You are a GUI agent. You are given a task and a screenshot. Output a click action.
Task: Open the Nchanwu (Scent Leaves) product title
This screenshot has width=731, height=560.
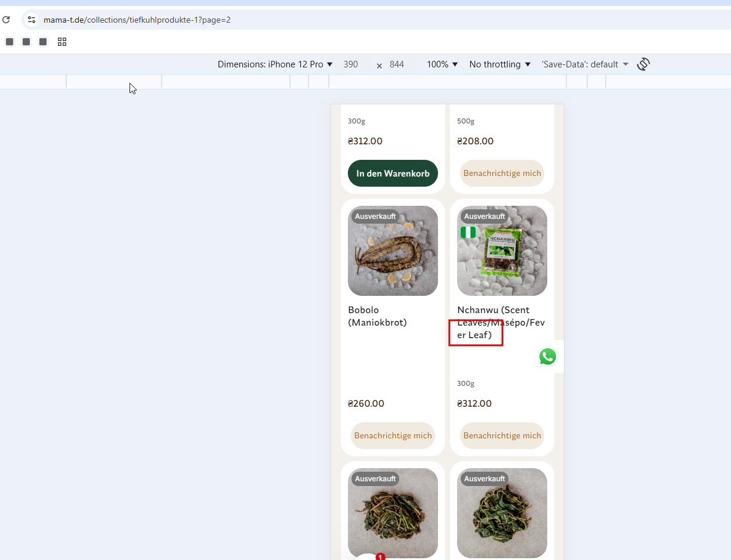pyautogui.click(x=501, y=323)
